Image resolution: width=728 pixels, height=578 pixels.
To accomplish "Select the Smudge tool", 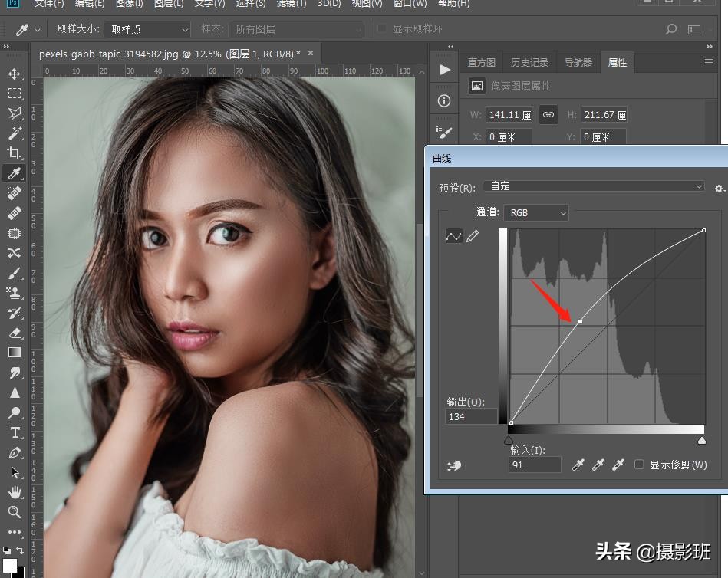I will pyautogui.click(x=15, y=373).
